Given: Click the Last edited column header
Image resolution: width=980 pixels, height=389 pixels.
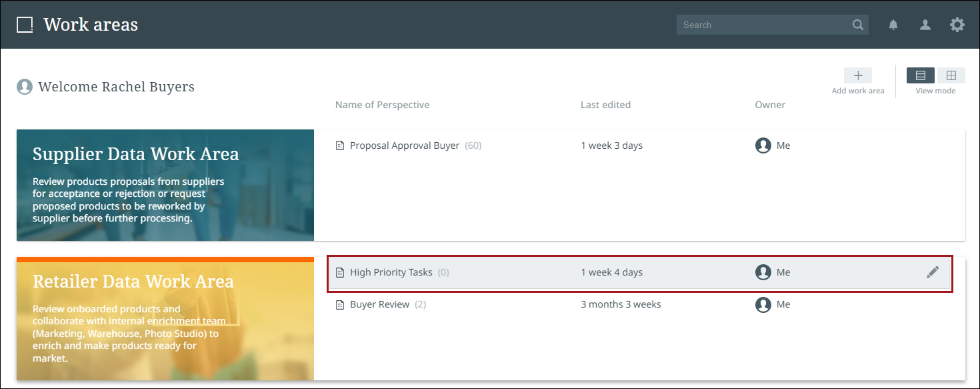Looking at the screenshot, I should pyautogui.click(x=605, y=105).
